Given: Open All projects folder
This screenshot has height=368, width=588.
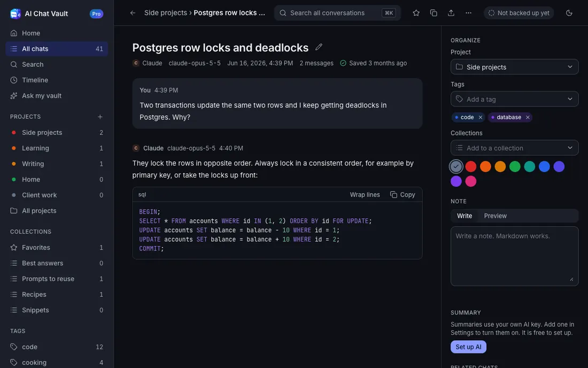Looking at the screenshot, I should pyautogui.click(x=57, y=211).
